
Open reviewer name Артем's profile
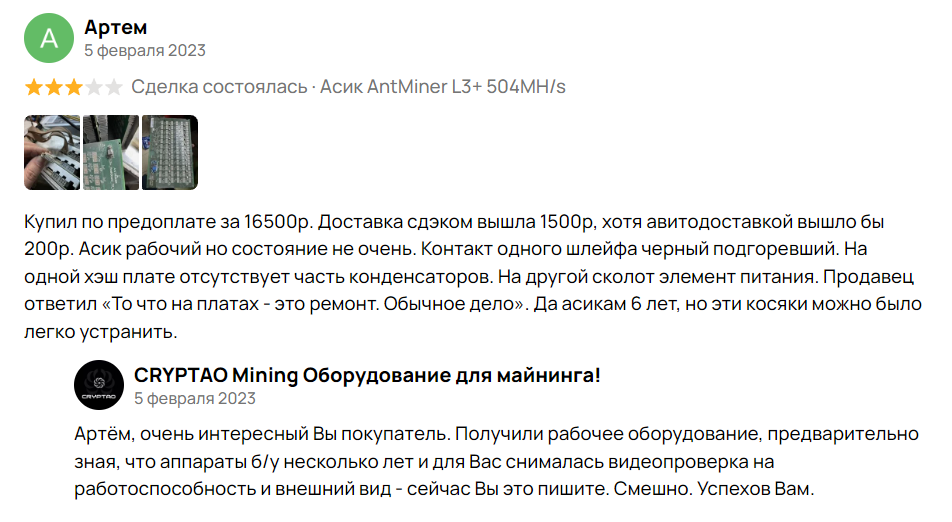point(116,27)
